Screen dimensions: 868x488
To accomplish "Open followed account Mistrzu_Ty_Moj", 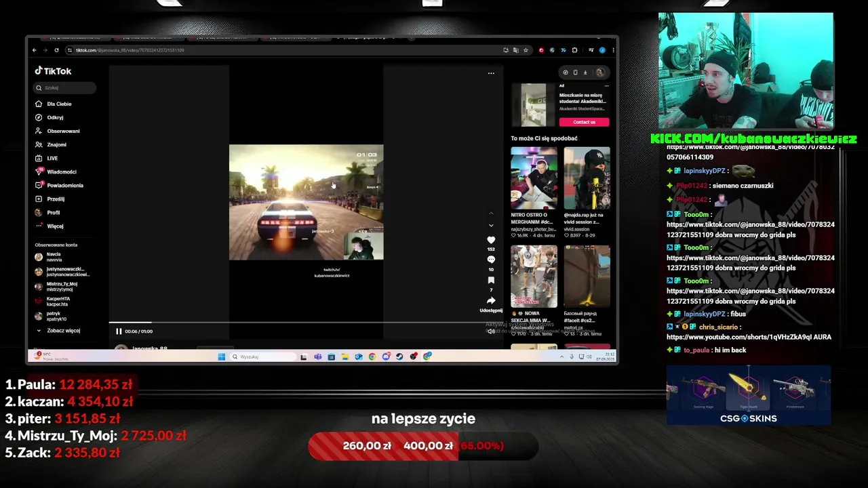I will [56, 287].
